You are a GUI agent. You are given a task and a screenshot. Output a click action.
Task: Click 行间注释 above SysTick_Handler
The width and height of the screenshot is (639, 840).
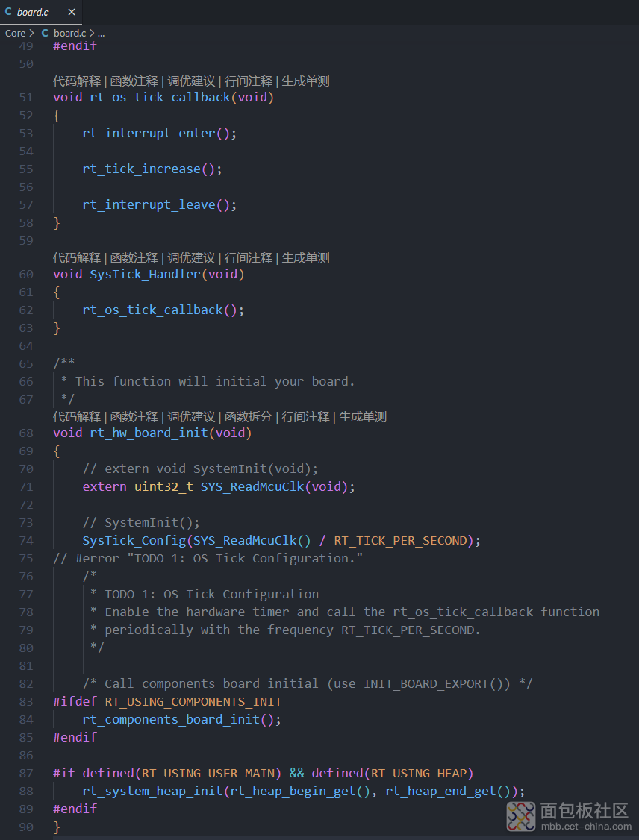tap(248, 257)
